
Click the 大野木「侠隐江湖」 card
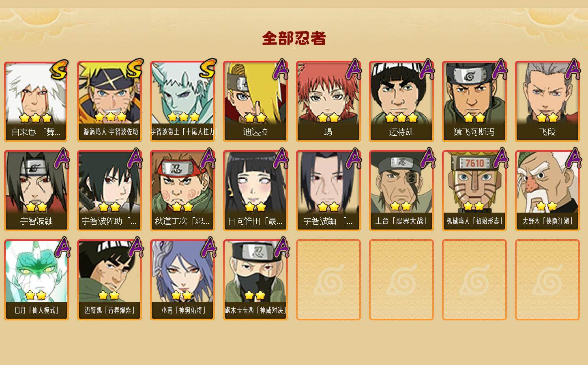[x=547, y=191]
